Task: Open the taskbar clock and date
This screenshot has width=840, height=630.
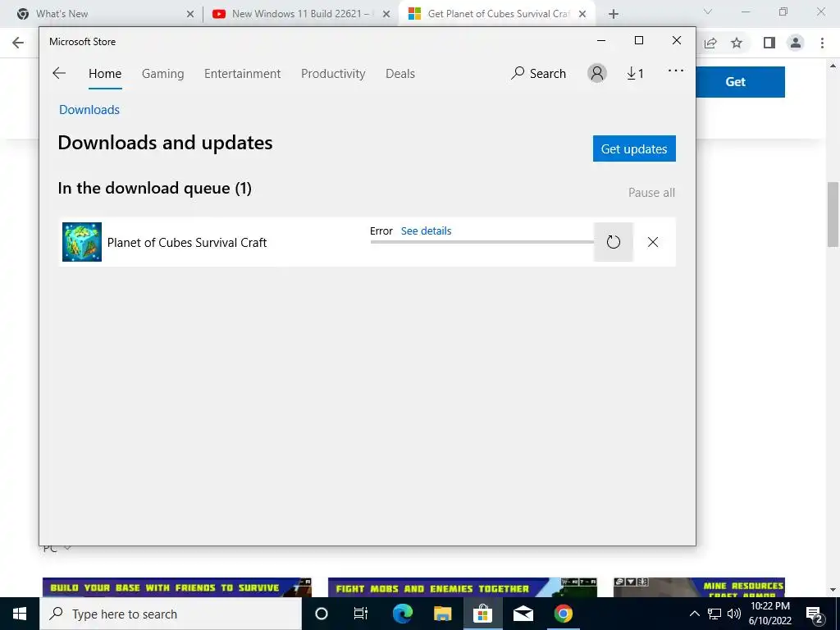Action: pyautogui.click(x=769, y=614)
